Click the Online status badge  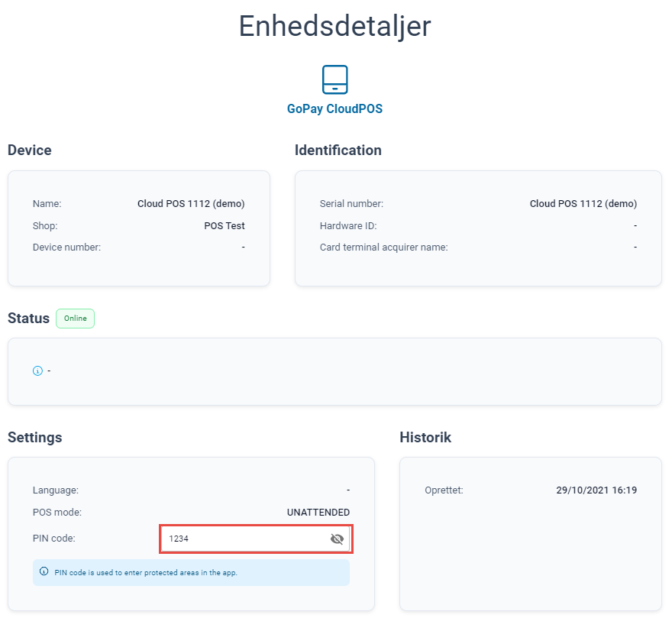(x=76, y=319)
